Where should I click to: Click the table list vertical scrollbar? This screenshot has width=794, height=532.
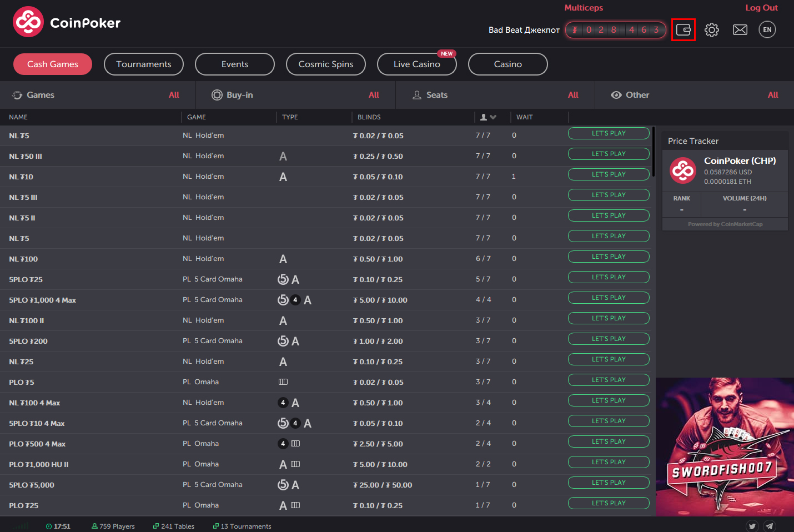coord(654,153)
